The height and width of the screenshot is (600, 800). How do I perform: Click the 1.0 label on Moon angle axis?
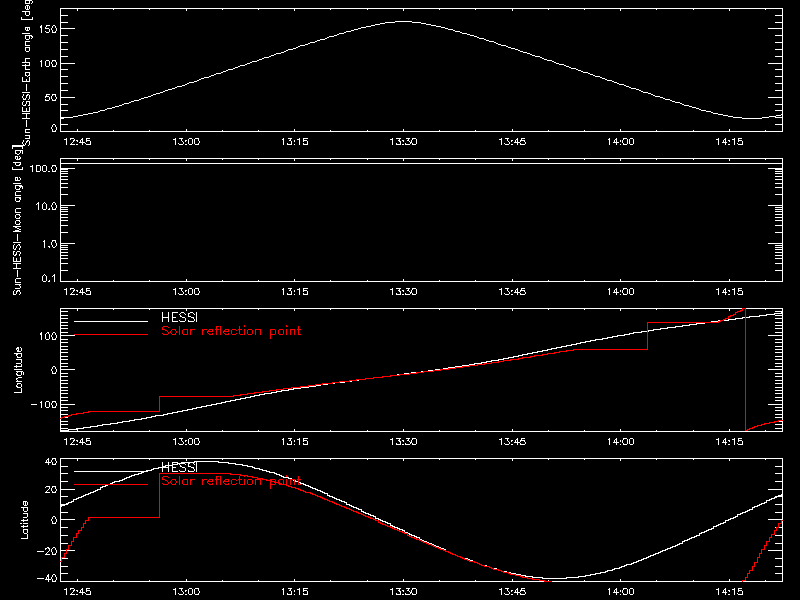[49, 244]
